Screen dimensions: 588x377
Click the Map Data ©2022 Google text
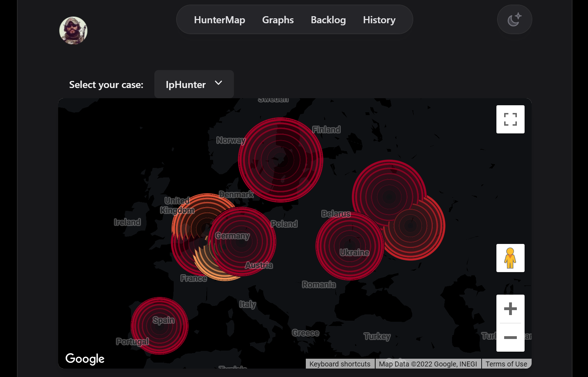point(428,364)
